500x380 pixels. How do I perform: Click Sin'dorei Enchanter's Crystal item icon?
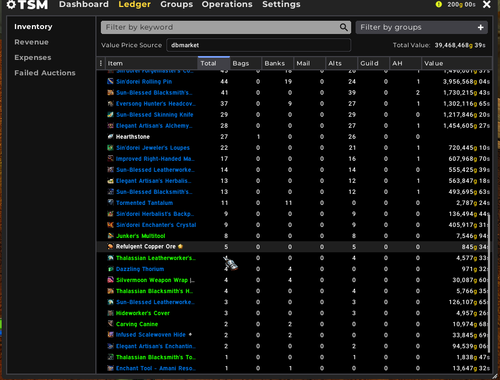pyautogui.click(x=110, y=225)
